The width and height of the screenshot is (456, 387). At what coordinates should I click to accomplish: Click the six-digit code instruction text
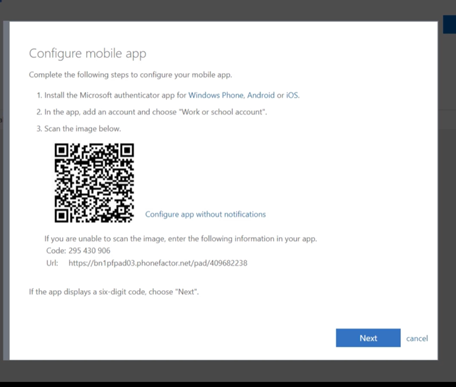pos(114,292)
